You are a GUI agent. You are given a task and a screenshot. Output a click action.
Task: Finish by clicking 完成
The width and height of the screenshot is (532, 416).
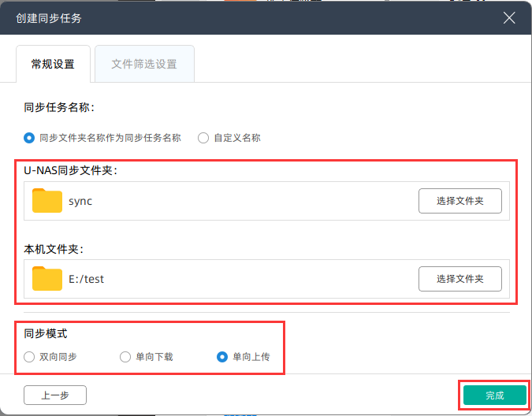point(495,395)
